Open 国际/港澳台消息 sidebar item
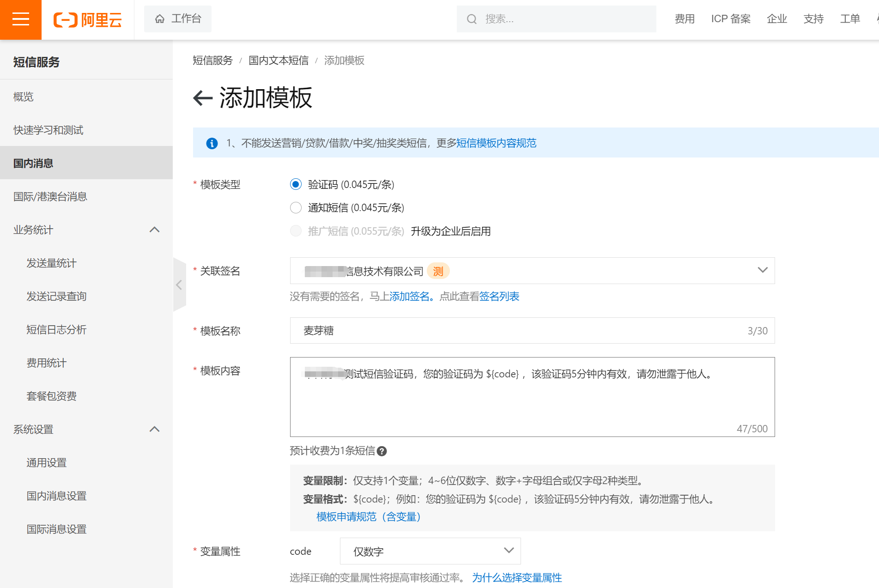 click(x=86, y=196)
